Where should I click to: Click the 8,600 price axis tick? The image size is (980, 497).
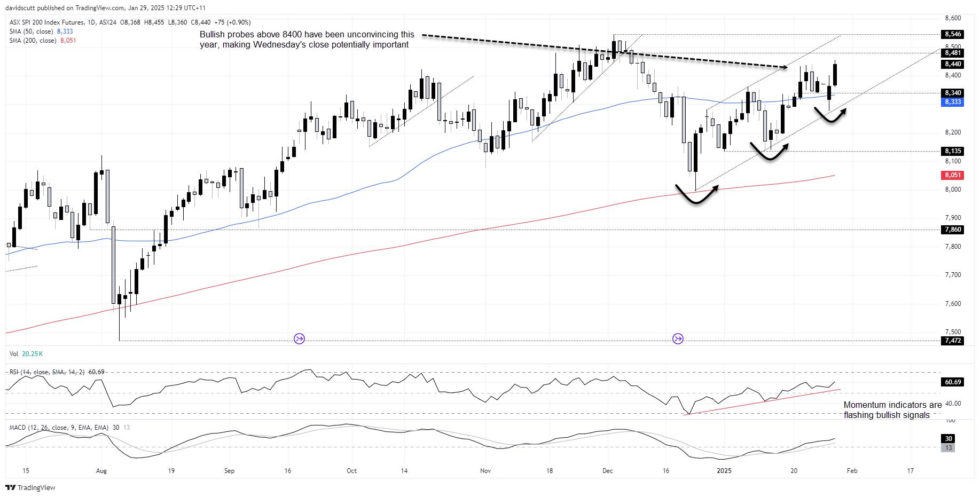tap(953, 18)
